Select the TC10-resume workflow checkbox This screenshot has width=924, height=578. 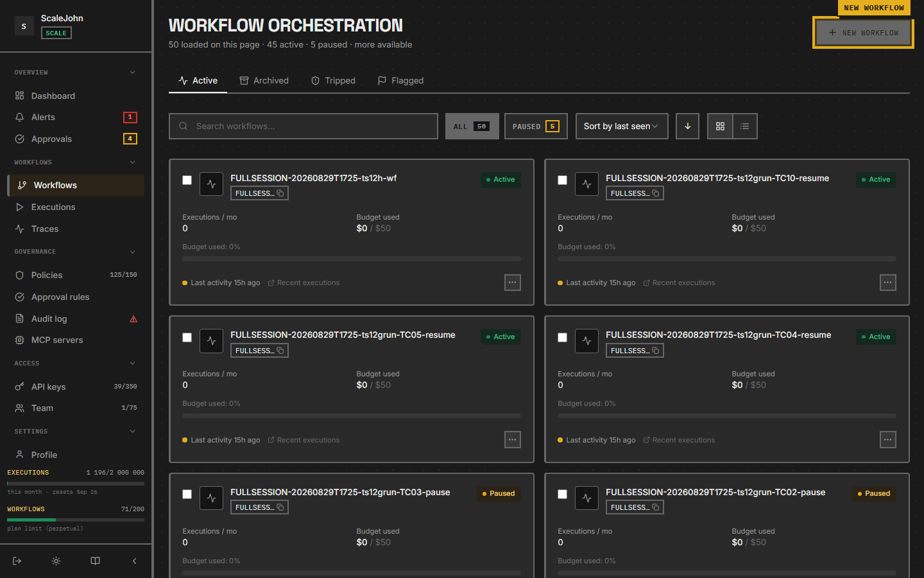tap(562, 180)
